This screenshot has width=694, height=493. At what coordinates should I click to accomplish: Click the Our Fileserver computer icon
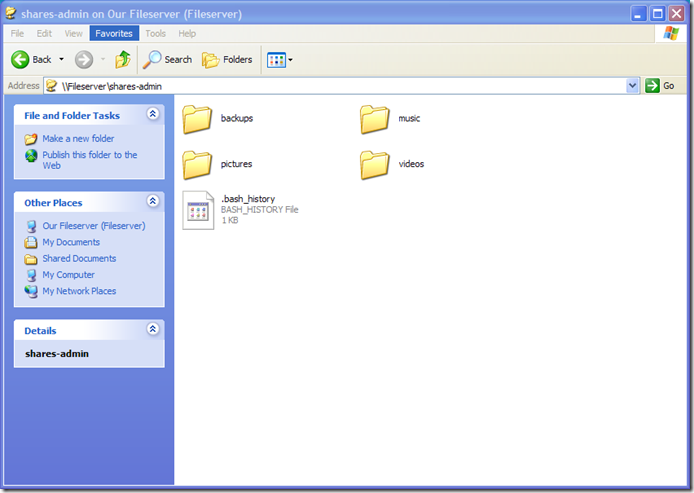[x=31, y=226]
